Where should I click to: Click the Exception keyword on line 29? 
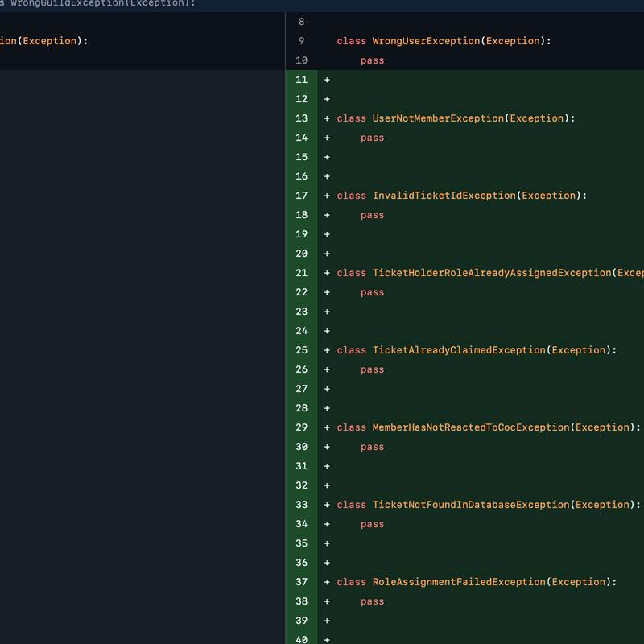602,427
